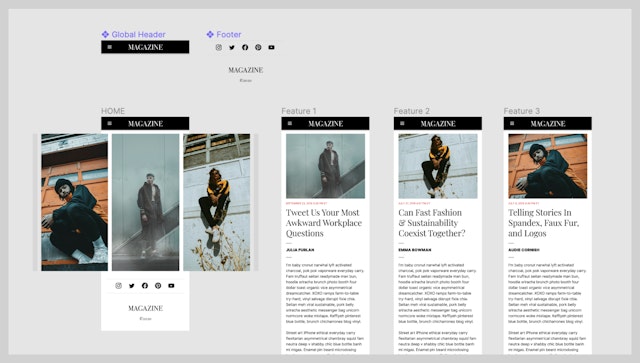Click YouTube icon in HOME frame footer
Screen dimensions: 640x363
171,286
